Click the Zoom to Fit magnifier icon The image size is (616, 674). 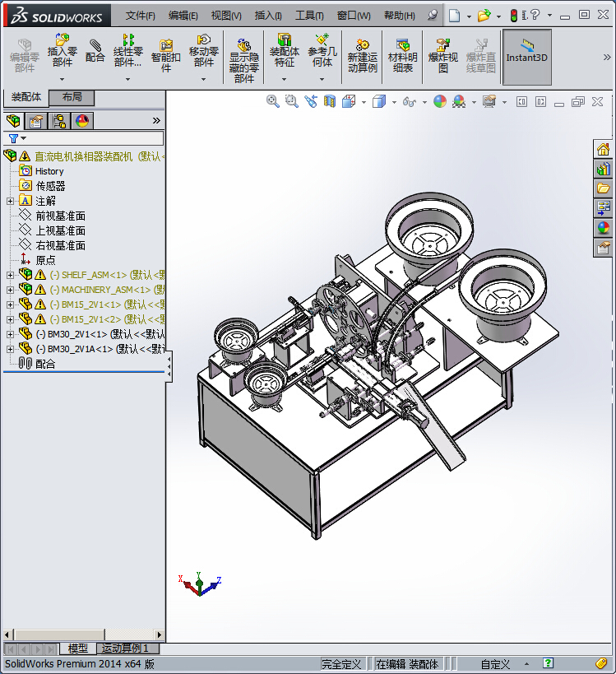(273, 101)
